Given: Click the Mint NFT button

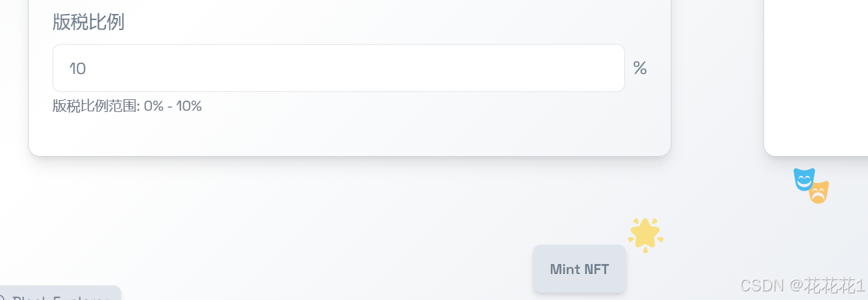Looking at the screenshot, I should coord(580,269).
